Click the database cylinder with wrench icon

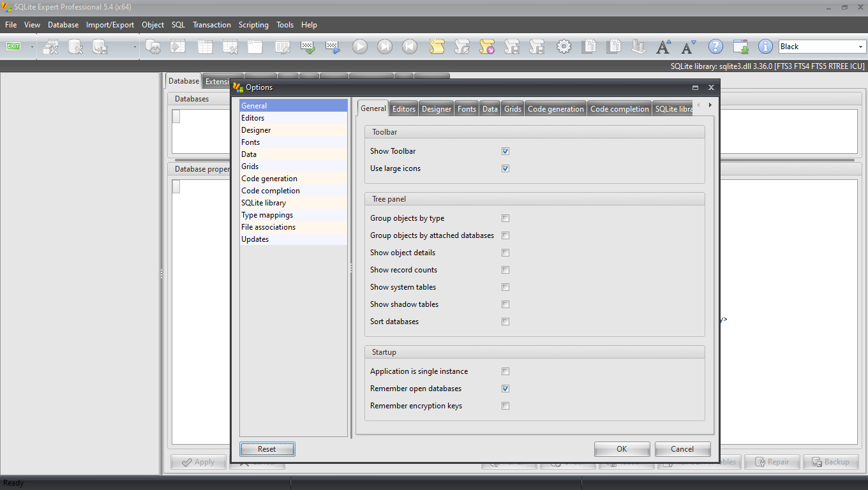75,47
